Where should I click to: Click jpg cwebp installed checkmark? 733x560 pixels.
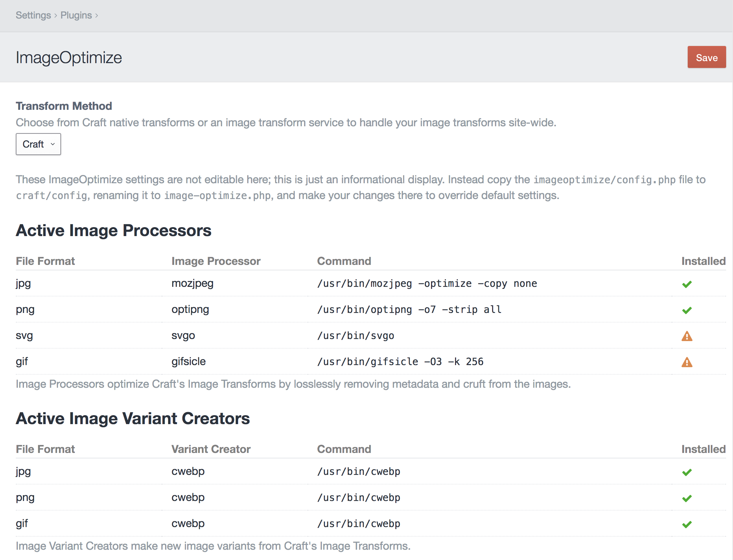[687, 472]
